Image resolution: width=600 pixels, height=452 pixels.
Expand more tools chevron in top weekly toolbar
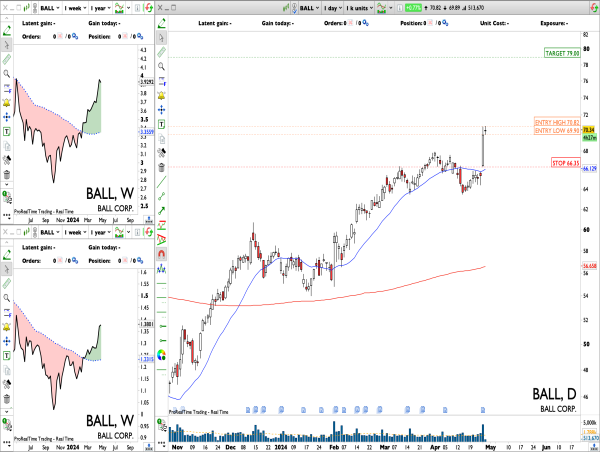pyautogui.click(x=7, y=185)
